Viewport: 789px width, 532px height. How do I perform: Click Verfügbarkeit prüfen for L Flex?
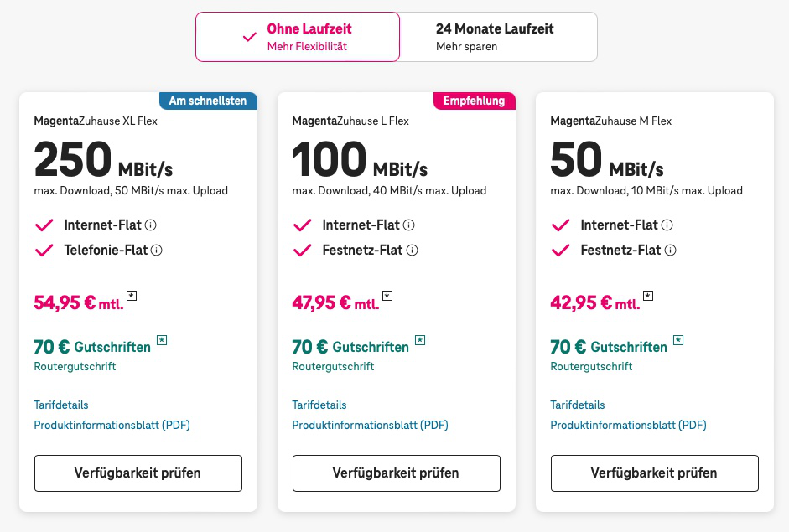pyautogui.click(x=396, y=473)
